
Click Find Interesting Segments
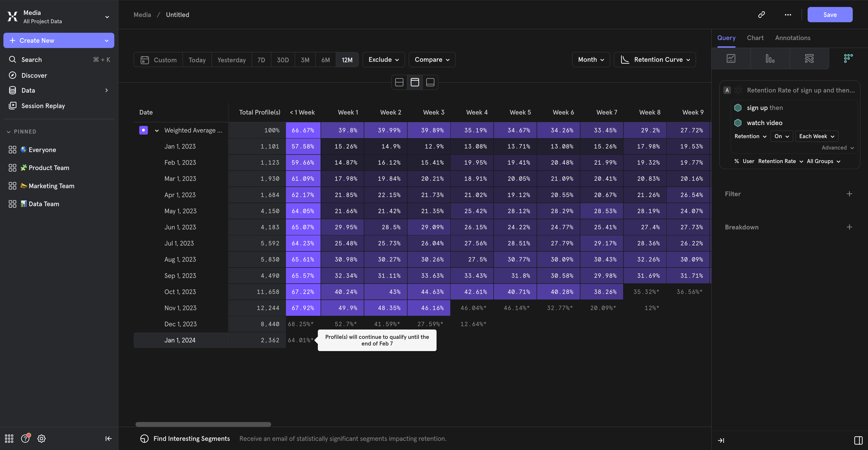coord(191,438)
